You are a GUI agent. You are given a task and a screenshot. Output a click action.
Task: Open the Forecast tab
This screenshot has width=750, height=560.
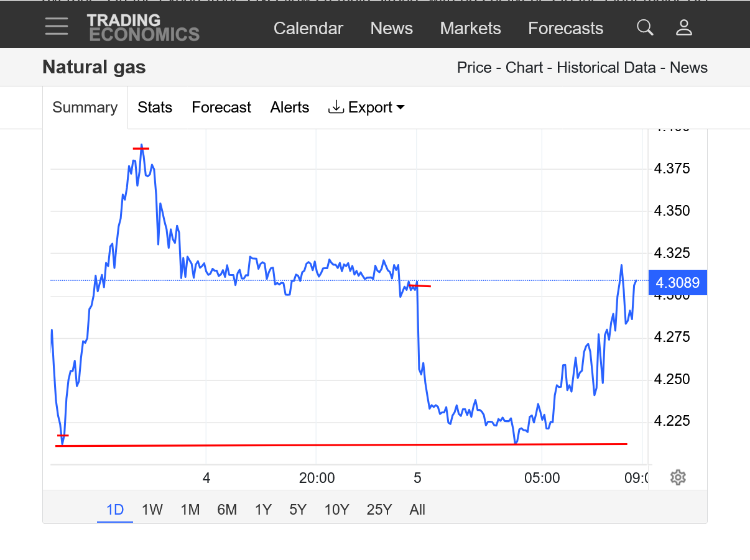pyautogui.click(x=221, y=108)
